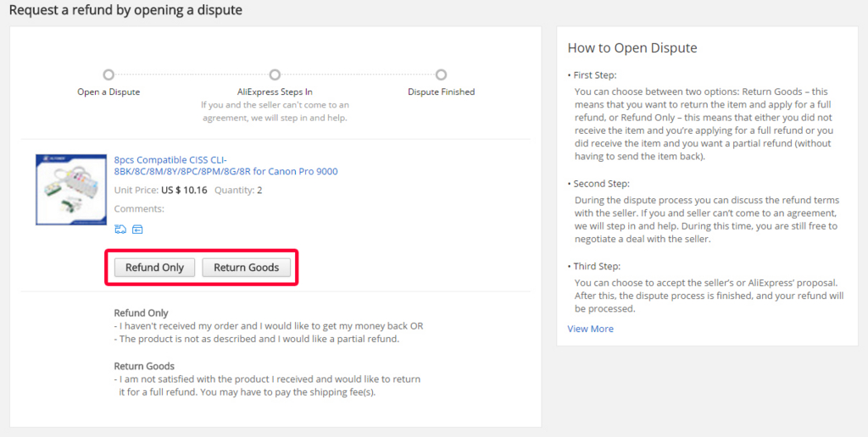The width and height of the screenshot is (868, 437).
Task: Open the View More link
Action: click(590, 329)
